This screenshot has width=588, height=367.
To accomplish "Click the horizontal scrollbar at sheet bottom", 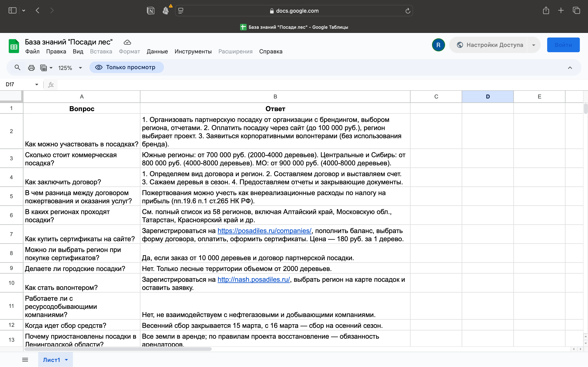I will point(118,349).
